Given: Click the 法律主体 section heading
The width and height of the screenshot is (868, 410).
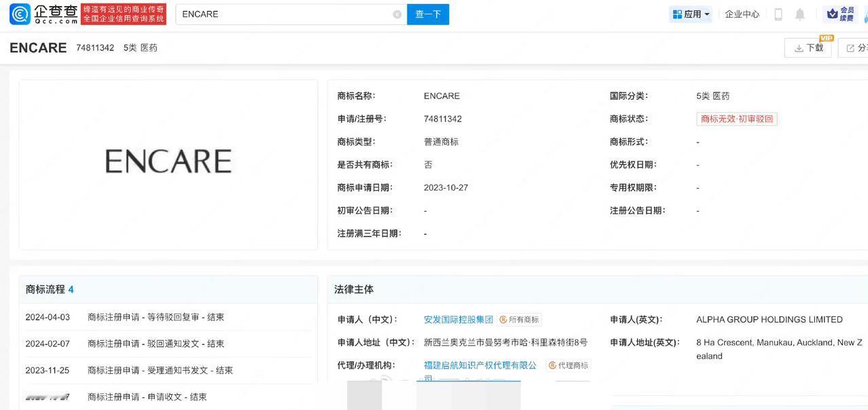Looking at the screenshot, I should coord(354,289).
